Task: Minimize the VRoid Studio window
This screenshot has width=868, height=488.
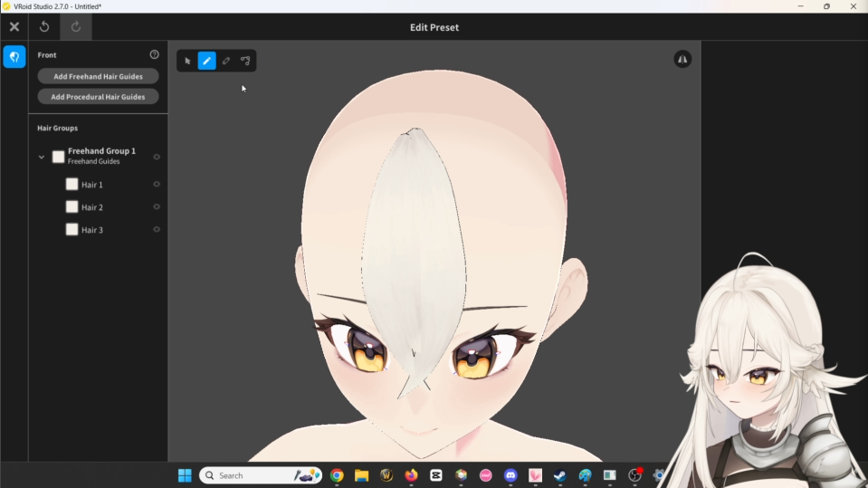Action: point(800,6)
